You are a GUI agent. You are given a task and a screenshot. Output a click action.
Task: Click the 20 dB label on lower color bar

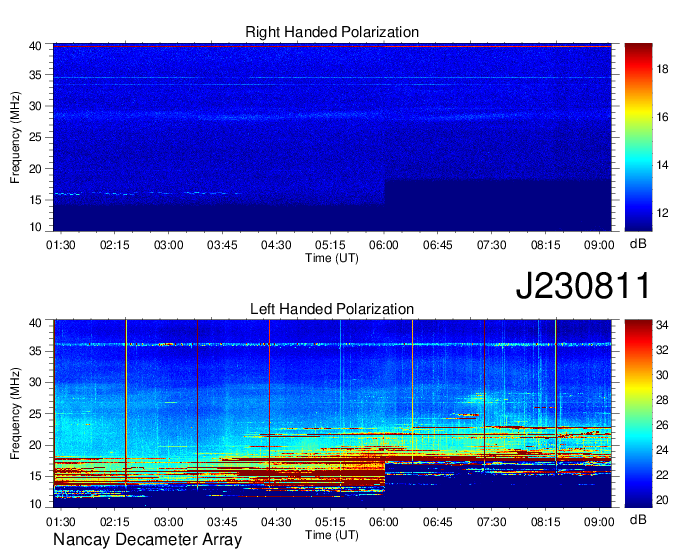662,500
